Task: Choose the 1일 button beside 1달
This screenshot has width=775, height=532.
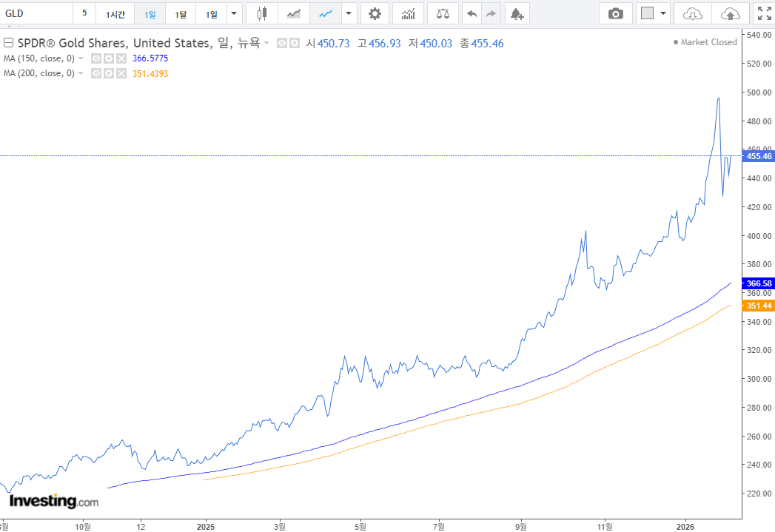Action: point(211,13)
